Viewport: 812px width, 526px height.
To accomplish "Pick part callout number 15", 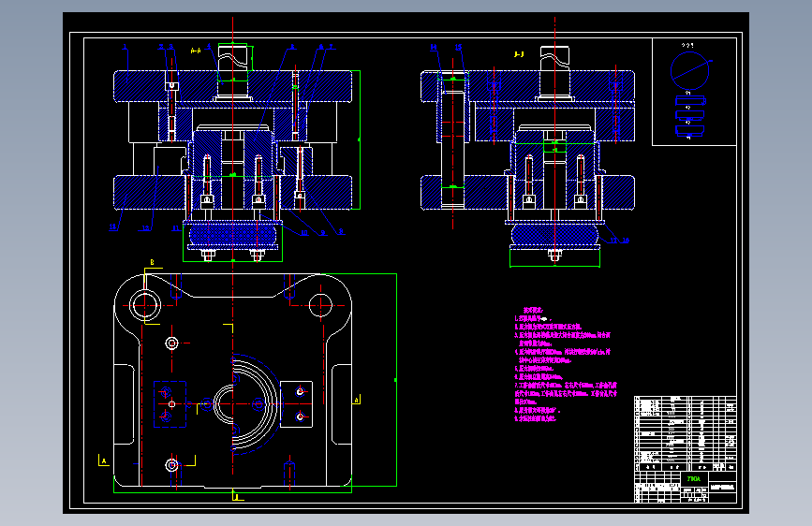I will pos(458,47).
